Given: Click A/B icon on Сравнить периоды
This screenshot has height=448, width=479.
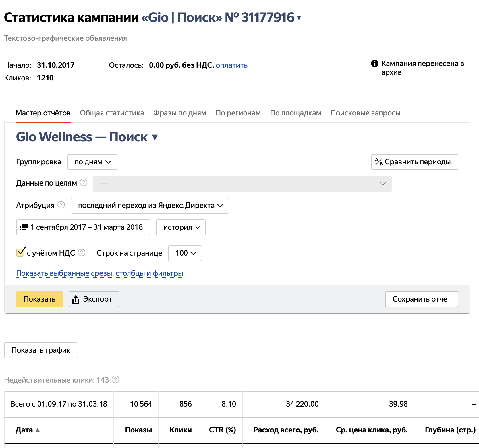Looking at the screenshot, I should click(379, 162).
